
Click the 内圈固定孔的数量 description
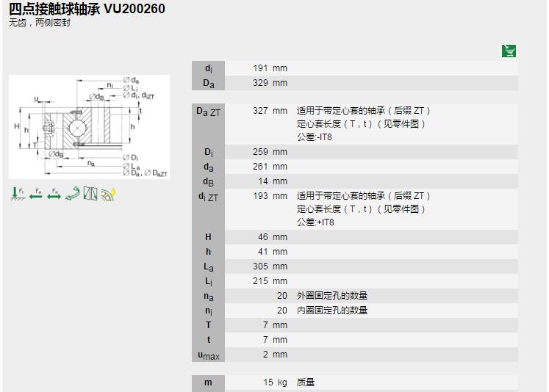pyautogui.click(x=332, y=311)
